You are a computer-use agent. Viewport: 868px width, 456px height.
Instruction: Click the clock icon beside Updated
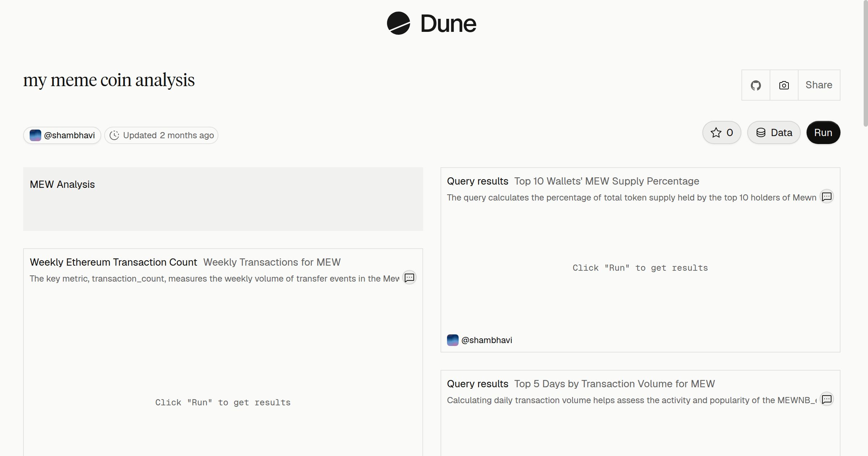pyautogui.click(x=114, y=135)
